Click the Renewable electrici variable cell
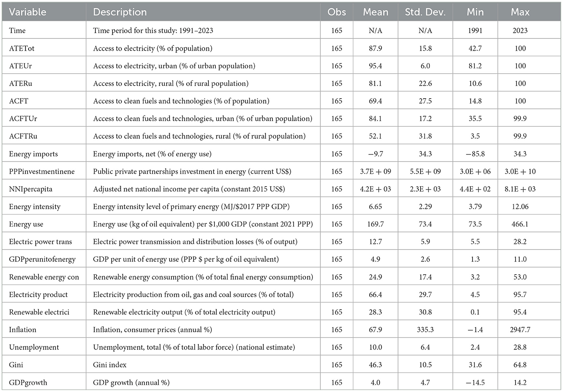The image size is (563, 392). [x=39, y=312]
